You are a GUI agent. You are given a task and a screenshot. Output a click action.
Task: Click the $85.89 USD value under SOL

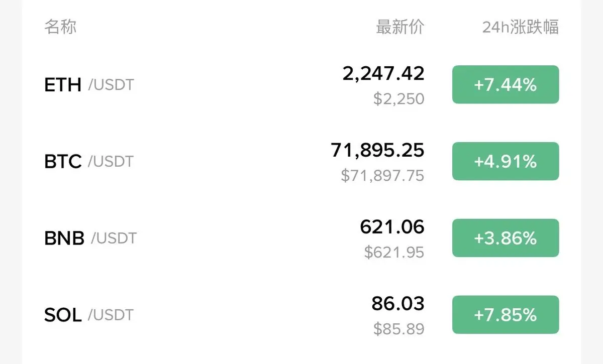point(399,329)
